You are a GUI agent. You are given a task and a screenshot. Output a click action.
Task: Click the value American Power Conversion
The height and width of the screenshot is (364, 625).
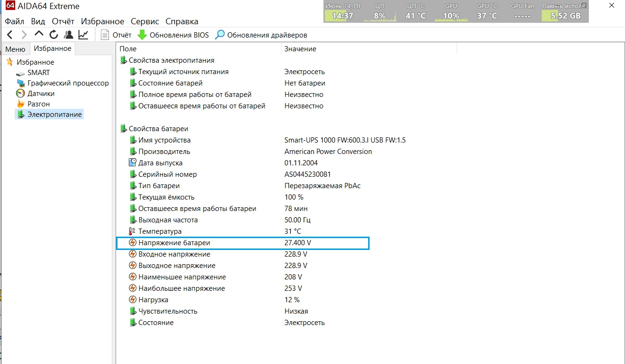pyautogui.click(x=328, y=152)
